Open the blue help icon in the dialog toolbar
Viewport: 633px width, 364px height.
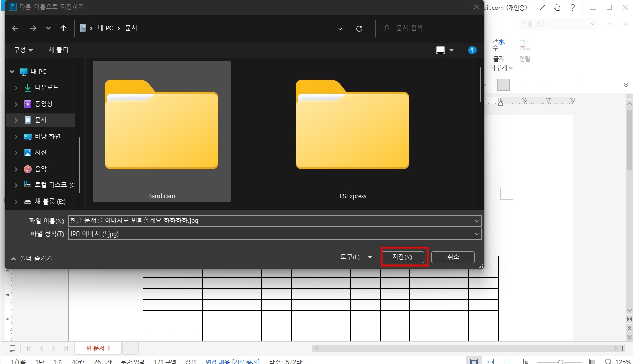point(472,50)
